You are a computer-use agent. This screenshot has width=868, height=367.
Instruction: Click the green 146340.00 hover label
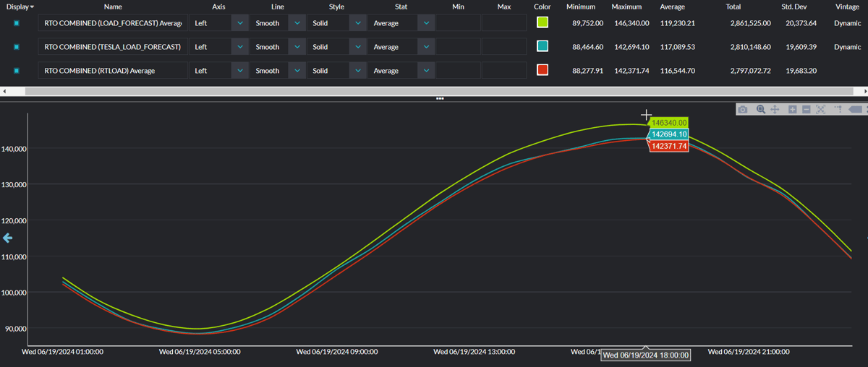(668, 123)
